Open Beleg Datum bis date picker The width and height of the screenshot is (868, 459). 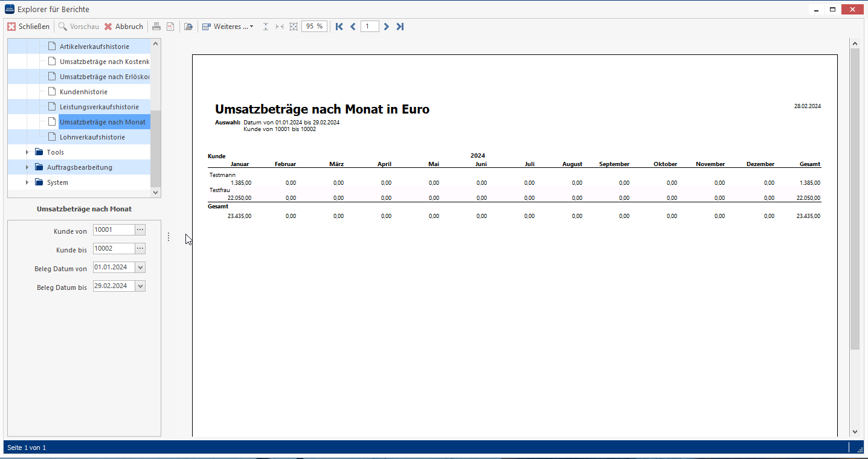(x=140, y=286)
